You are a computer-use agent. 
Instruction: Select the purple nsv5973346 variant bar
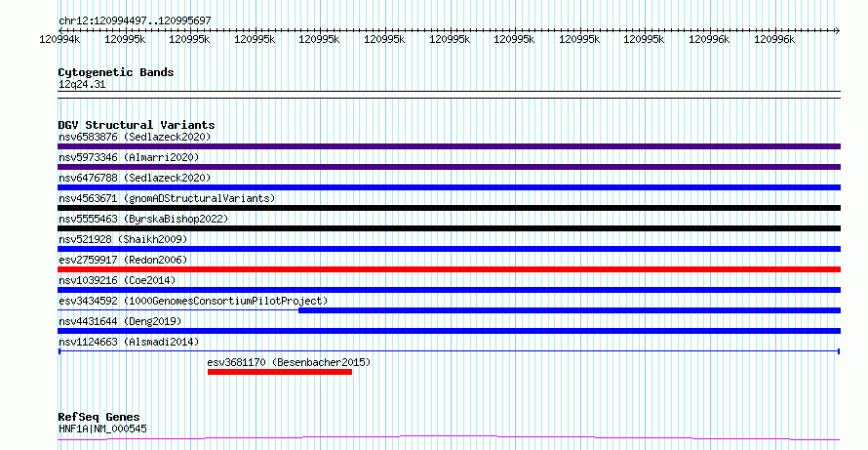click(449, 167)
